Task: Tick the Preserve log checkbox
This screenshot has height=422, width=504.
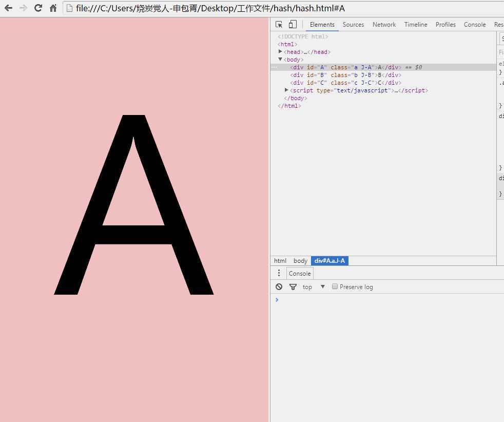Action: 335,286
